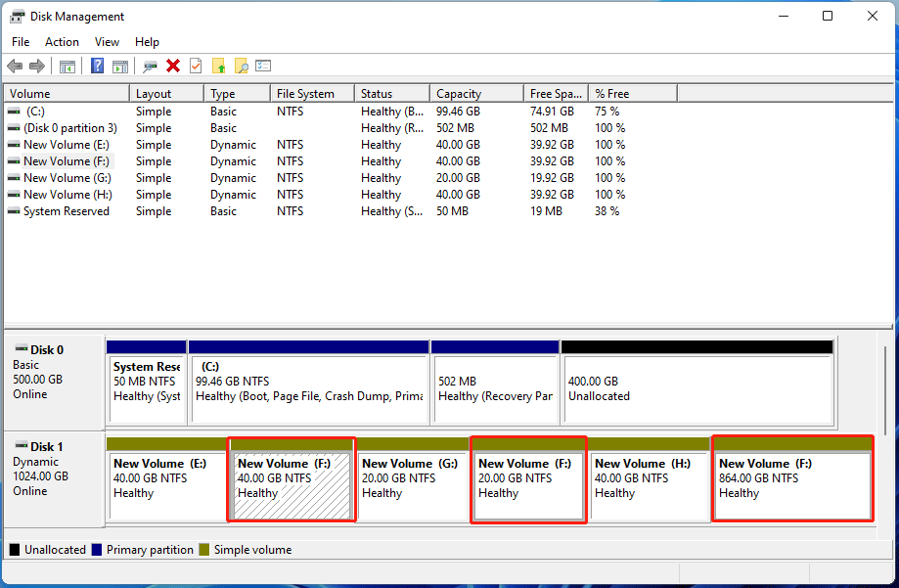Click the Rescan Disks toolbar icon

click(x=151, y=66)
